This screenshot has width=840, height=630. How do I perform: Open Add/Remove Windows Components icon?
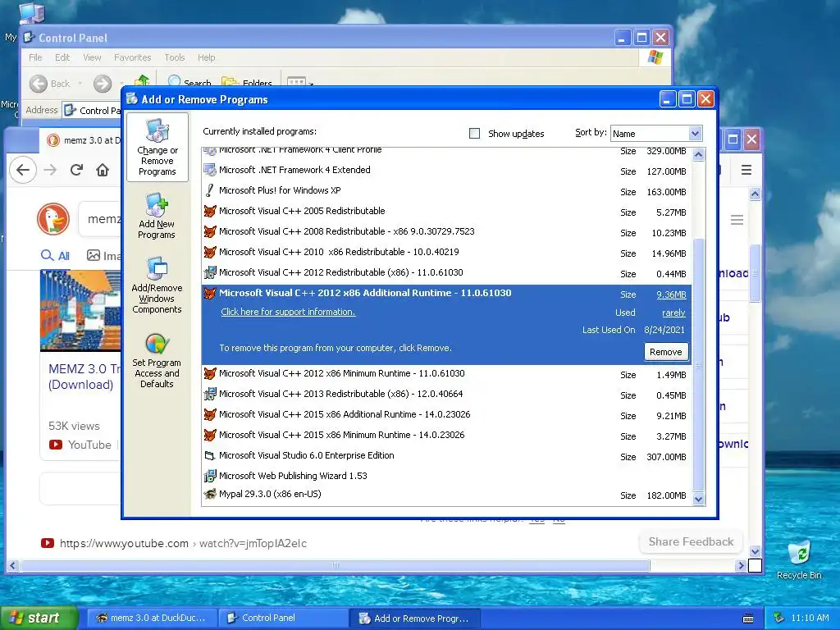157,285
